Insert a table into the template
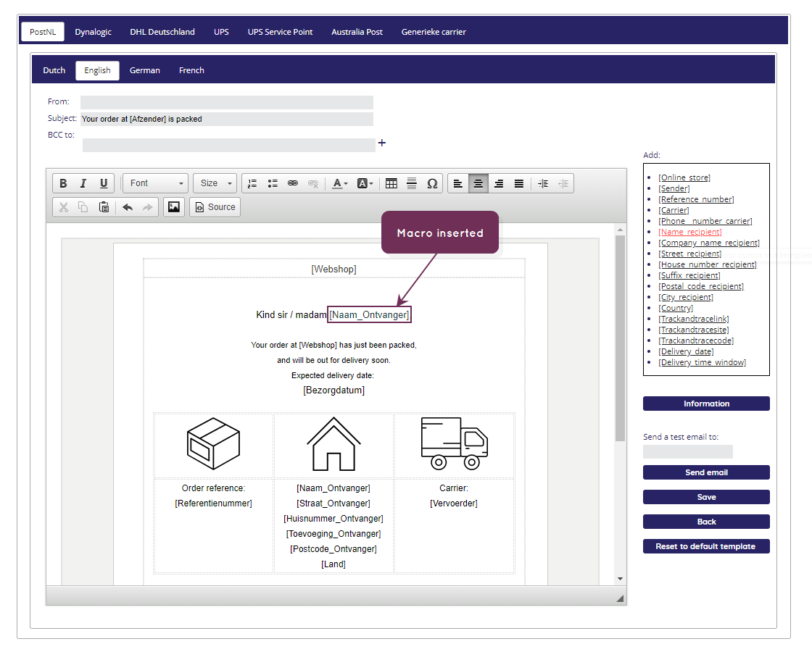 click(x=391, y=183)
